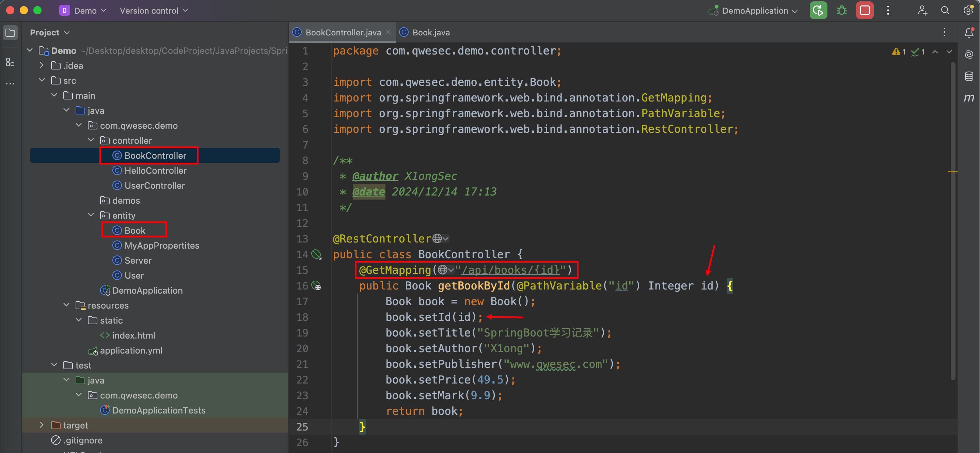Image resolution: width=980 pixels, height=453 pixels.
Task: Open the AI Assistant spiral icon
Action: pyautogui.click(x=969, y=54)
